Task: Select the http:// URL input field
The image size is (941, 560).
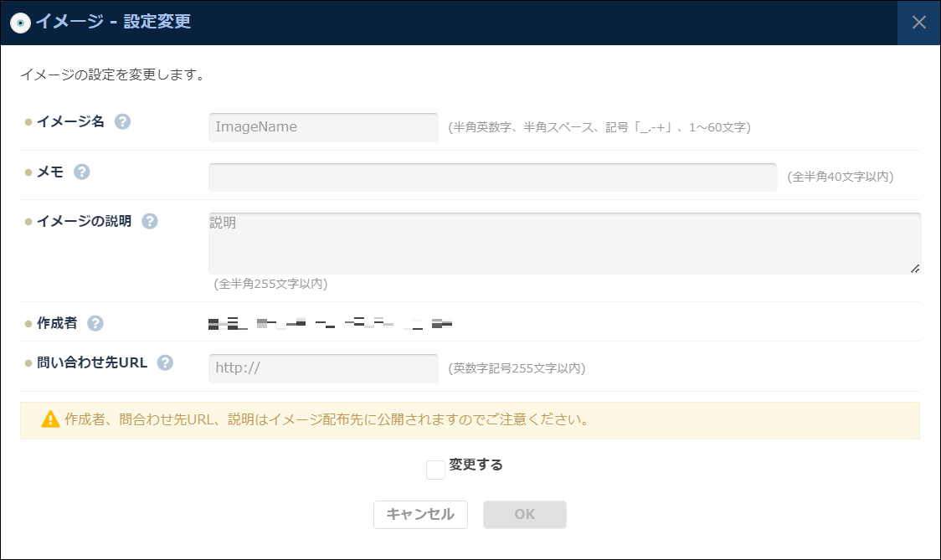Action: coord(323,367)
